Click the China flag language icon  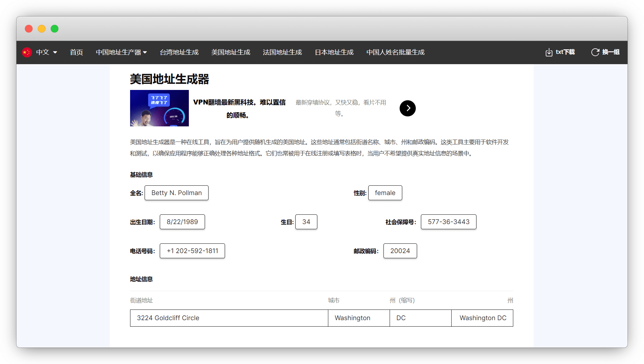[27, 52]
